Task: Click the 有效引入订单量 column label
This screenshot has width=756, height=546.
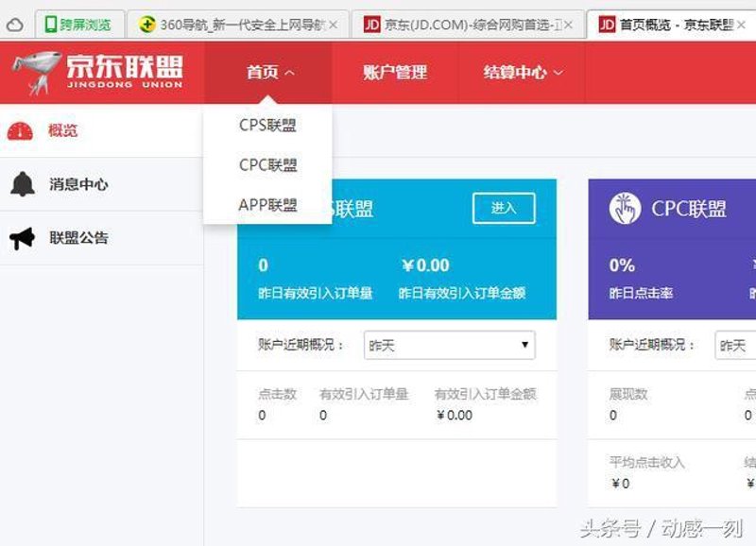Action: [x=364, y=394]
